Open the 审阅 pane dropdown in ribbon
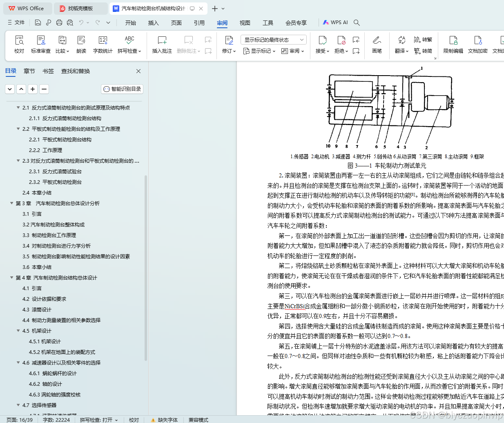This screenshot has height=423, width=504. (x=294, y=51)
